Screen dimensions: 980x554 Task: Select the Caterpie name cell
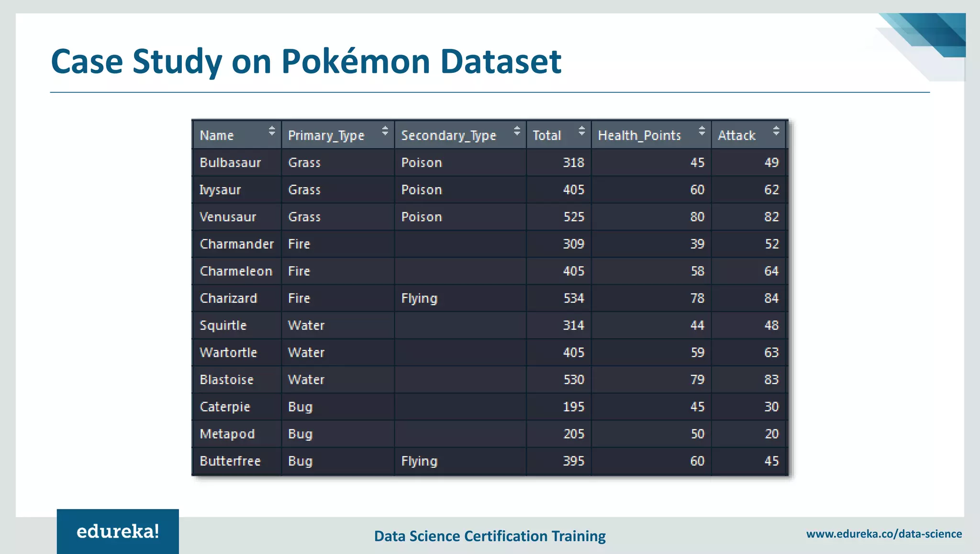[x=237, y=407]
